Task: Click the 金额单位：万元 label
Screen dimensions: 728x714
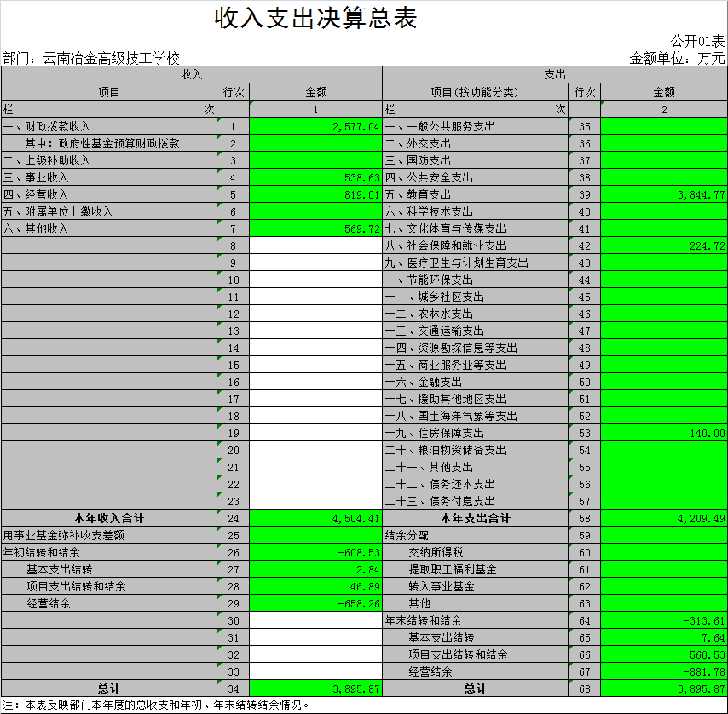Action: 677,58
